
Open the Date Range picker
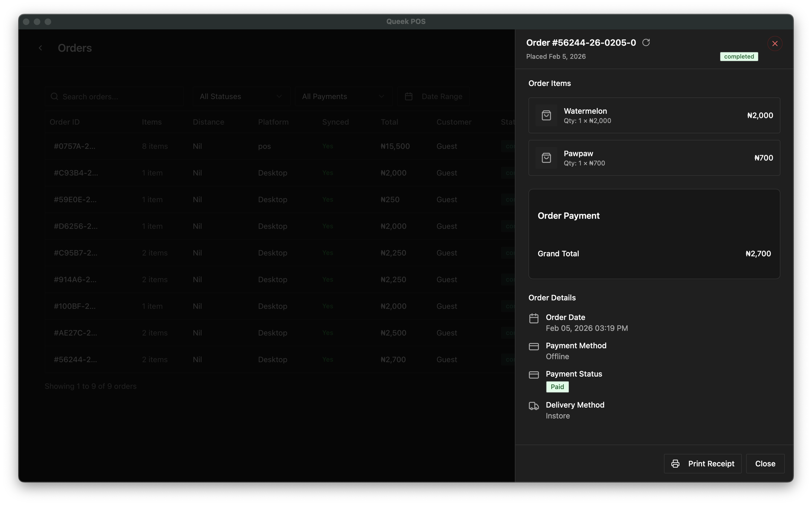(x=433, y=97)
